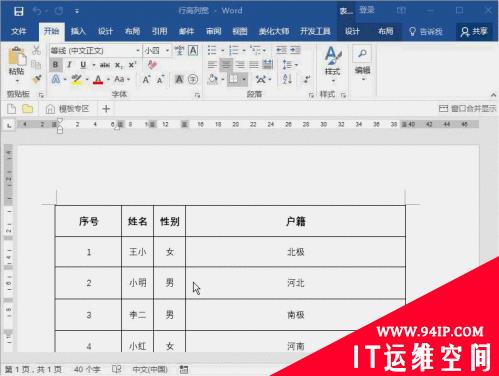The height and width of the screenshot is (376, 499).
Task: Click the Increase Indent icon
Action: pyautogui.click(x=295, y=50)
